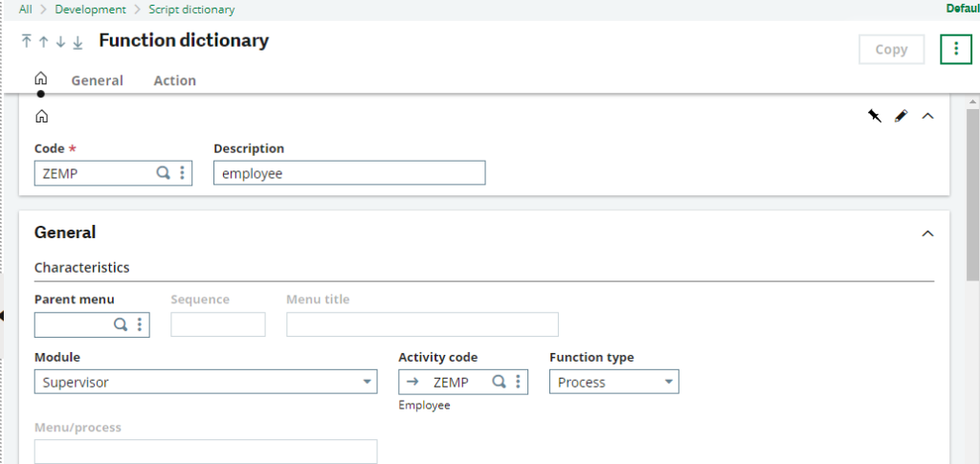Go to previous record up arrow
Screen dimensions: 980x464
coord(43,41)
